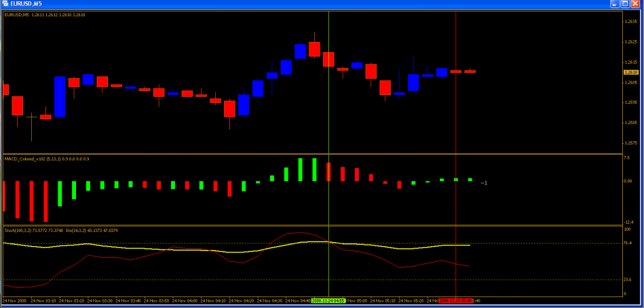
Task: Click the 1.2615 price scale value
Action: click(x=631, y=62)
